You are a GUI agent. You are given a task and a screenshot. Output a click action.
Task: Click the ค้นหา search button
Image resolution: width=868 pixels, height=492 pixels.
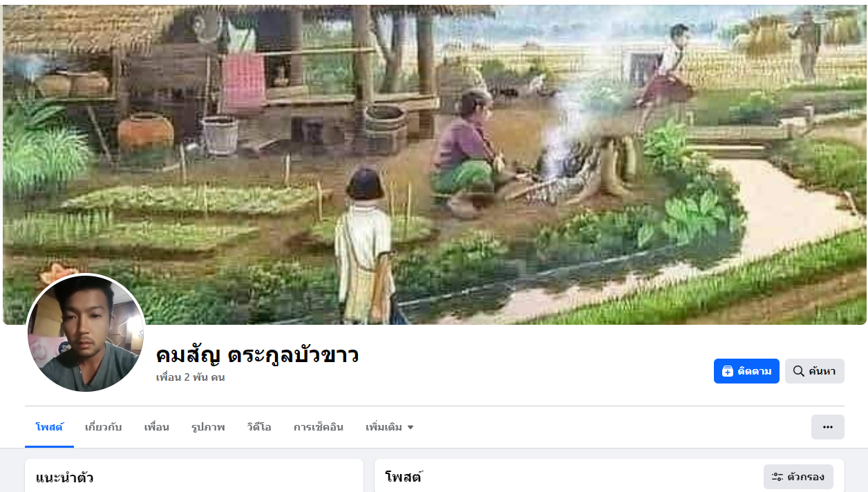(x=815, y=371)
